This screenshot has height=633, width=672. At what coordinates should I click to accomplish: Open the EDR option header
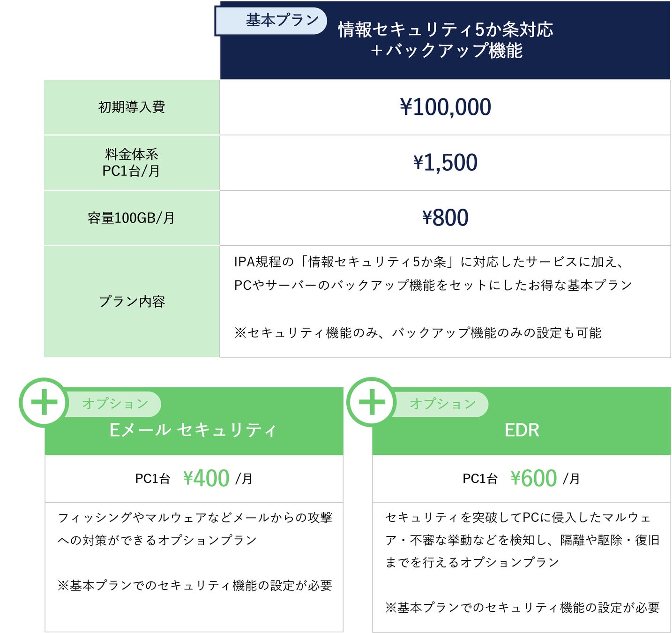click(x=522, y=430)
